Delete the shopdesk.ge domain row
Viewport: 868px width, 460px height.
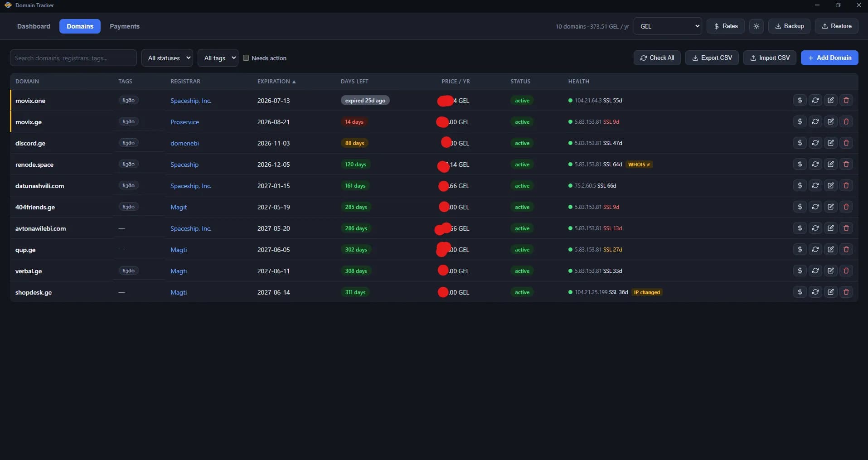point(846,292)
